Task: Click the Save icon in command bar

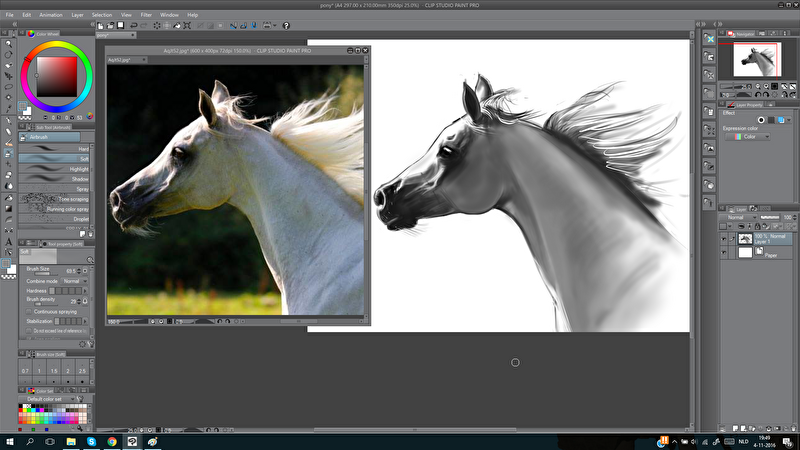Action: click(120, 25)
